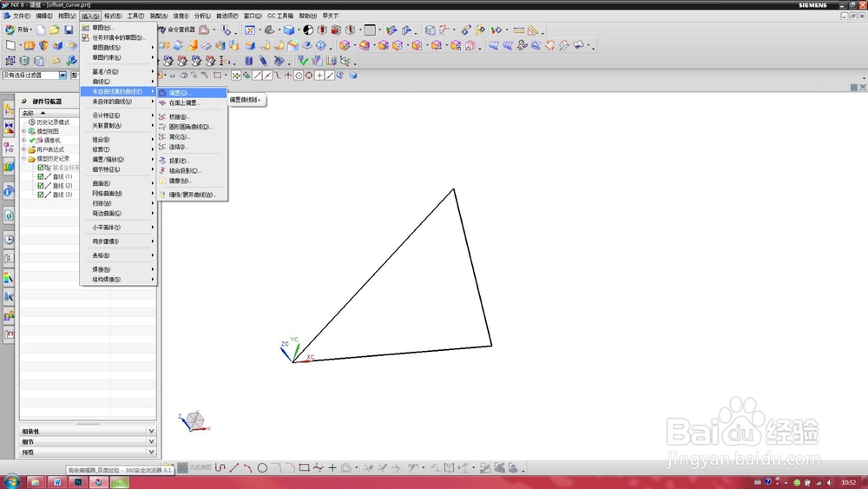Open the history clock sidebar tab
868x489 pixels.
point(9,239)
